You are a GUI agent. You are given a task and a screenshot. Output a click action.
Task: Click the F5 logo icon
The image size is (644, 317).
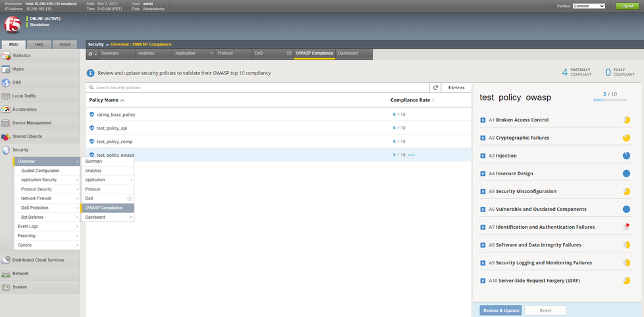click(x=12, y=26)
